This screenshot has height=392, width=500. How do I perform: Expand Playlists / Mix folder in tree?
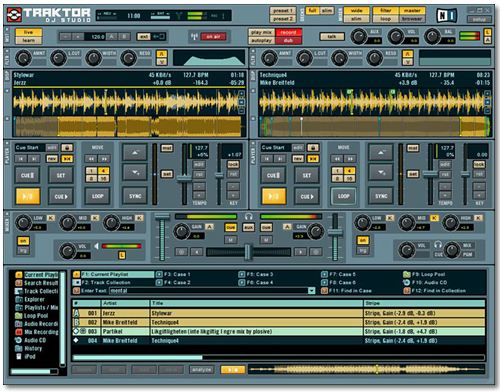37,307
